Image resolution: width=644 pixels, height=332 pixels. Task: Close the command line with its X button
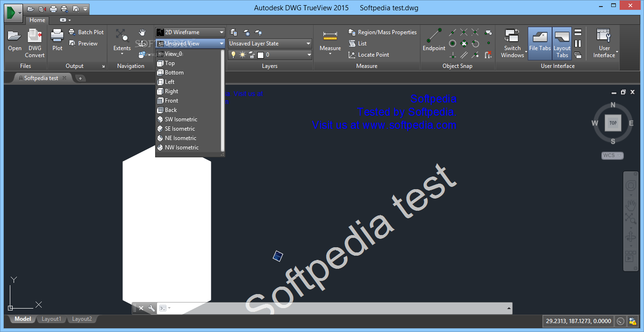[141, 308]
